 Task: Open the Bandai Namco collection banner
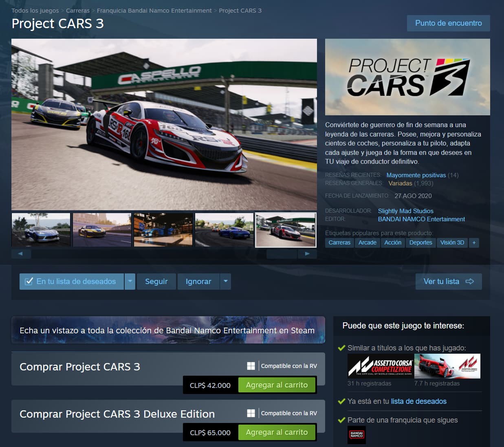(x=168, y=330)
